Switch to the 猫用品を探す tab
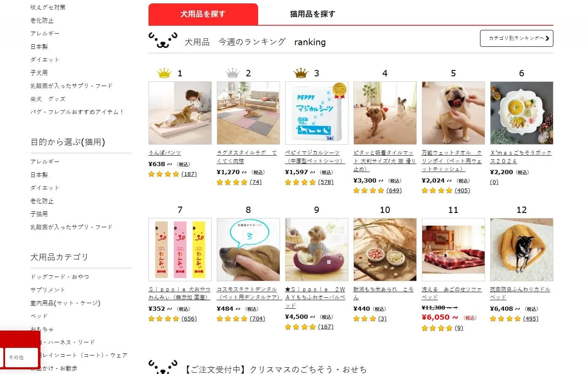The height and width of the screenshot is (374, 588). click(313, 14)
